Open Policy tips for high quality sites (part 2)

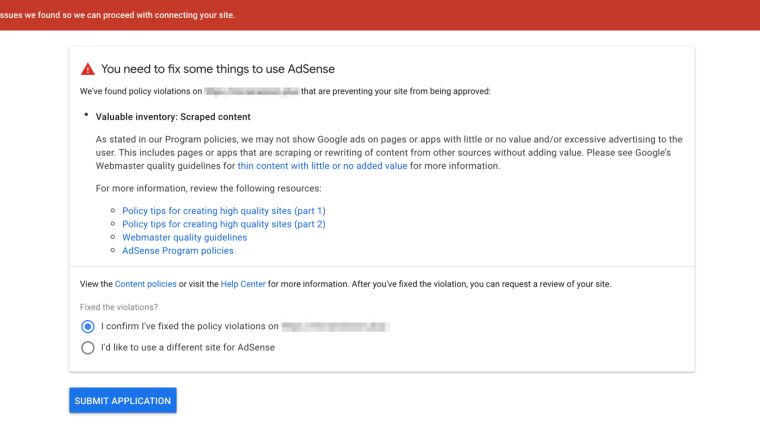224,224
